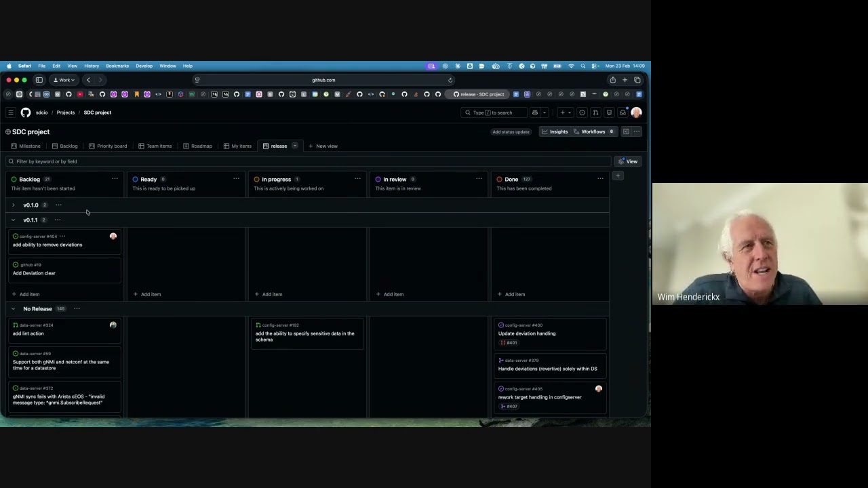Add item in the Backlog column of v0.1.1
Screen dimensions: 868x488
[26, 294]
